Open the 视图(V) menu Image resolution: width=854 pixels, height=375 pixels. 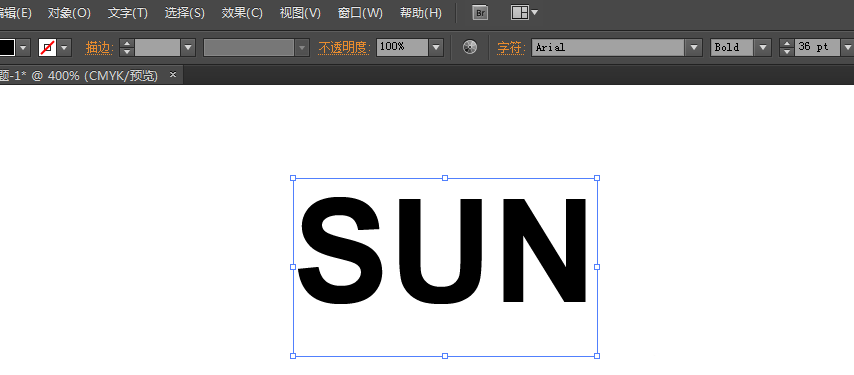[300, 13]
